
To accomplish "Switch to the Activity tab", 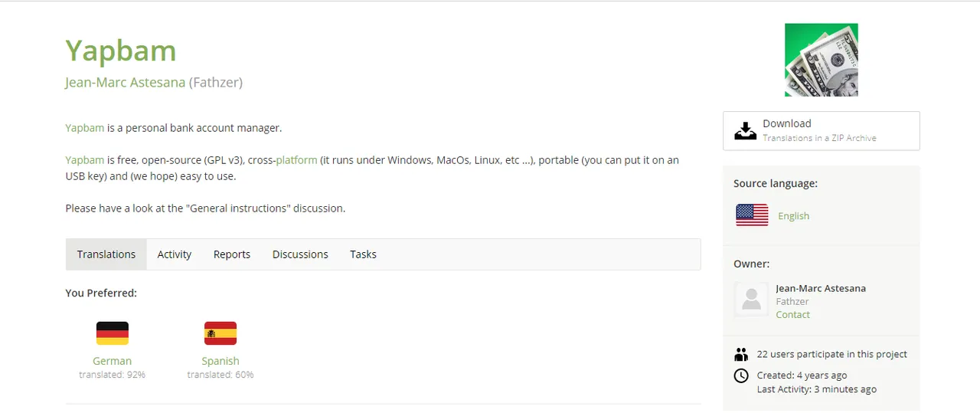I will pos(175,254).
